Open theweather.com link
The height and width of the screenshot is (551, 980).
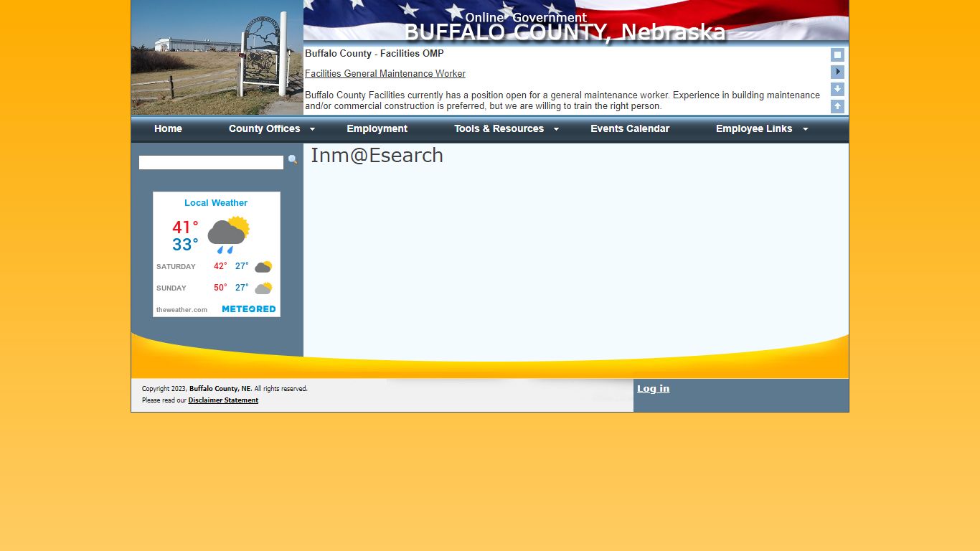pyautogui.click(x=182, y=310)
